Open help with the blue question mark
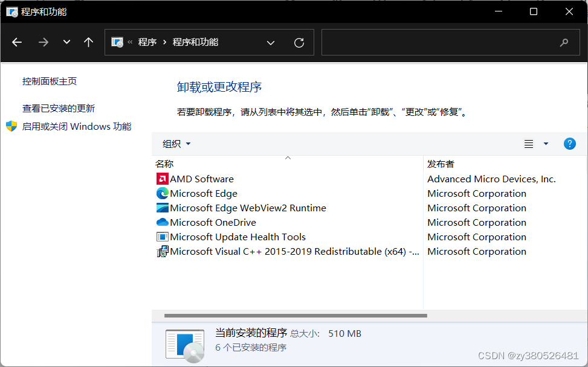The width and height of the screenshot is (588, 367). [570, 144]
